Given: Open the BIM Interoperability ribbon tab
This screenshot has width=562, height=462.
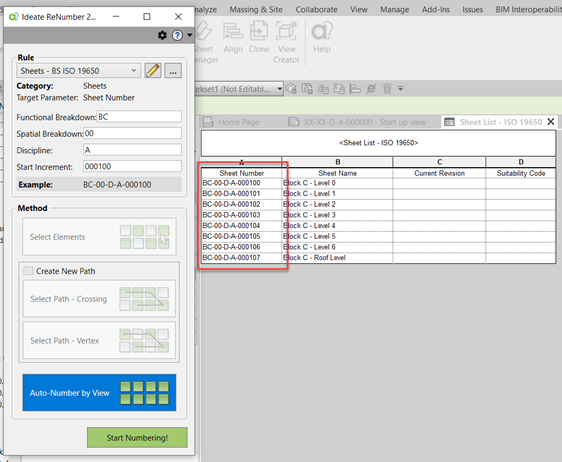Looking at the screenshot, I should [x=528, y=10].
